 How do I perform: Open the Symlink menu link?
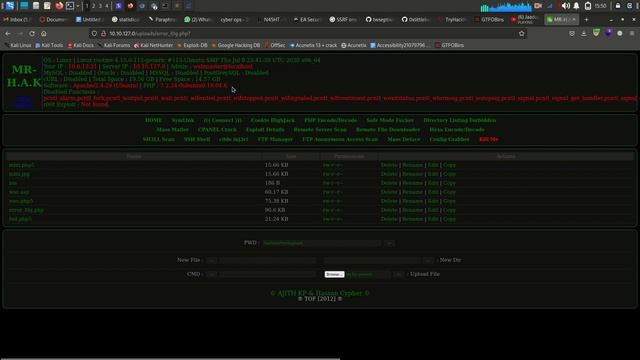click(x=183, y=120)
